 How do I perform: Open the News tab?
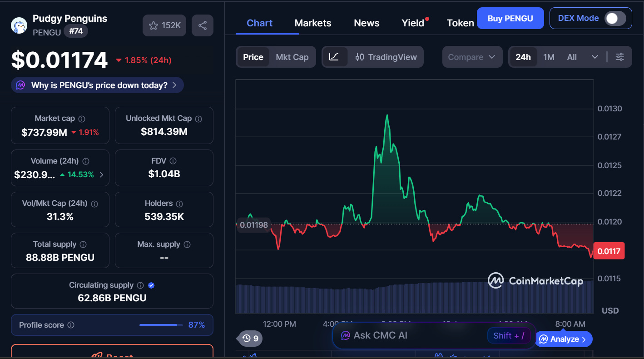(x=366, y=23)
